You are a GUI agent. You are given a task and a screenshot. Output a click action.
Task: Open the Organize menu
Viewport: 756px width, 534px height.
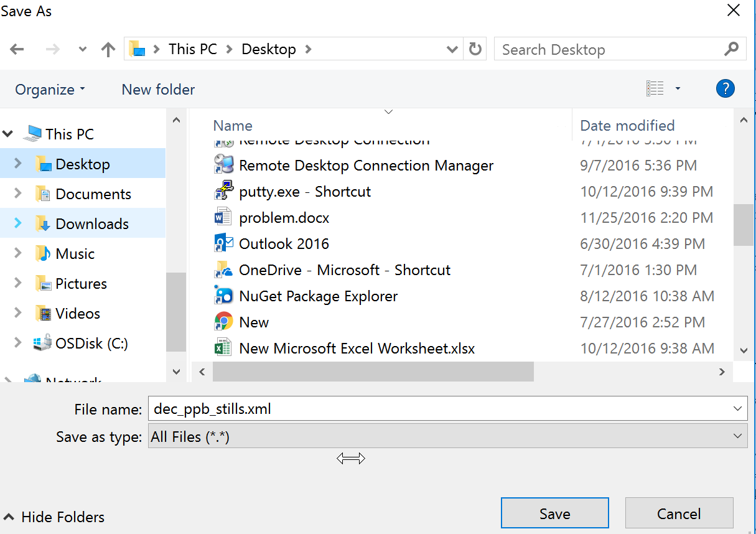point(50,89)
